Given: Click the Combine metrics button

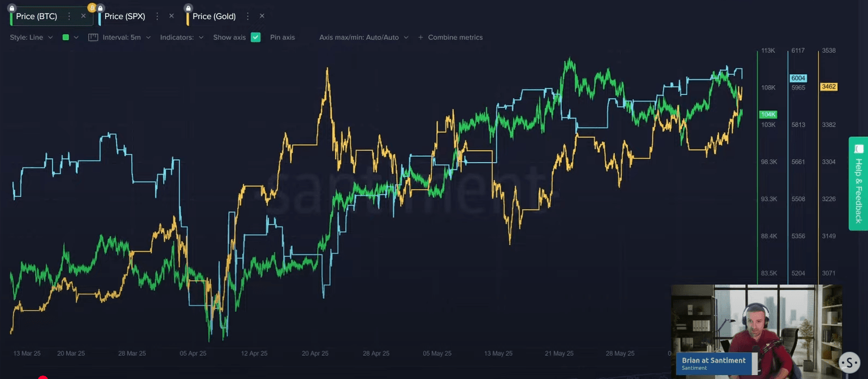Looking at the screenshot, I should 450,37.
